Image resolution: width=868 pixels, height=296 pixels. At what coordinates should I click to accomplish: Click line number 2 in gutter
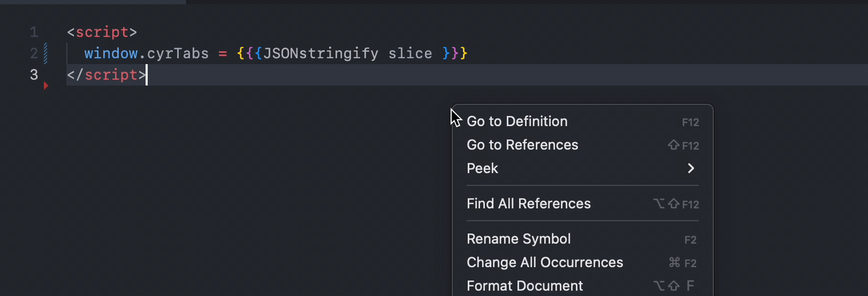click(34, 53)
